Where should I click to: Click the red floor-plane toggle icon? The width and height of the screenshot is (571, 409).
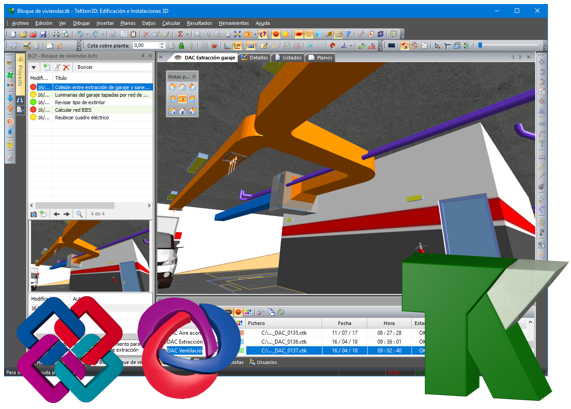point(299,34)
